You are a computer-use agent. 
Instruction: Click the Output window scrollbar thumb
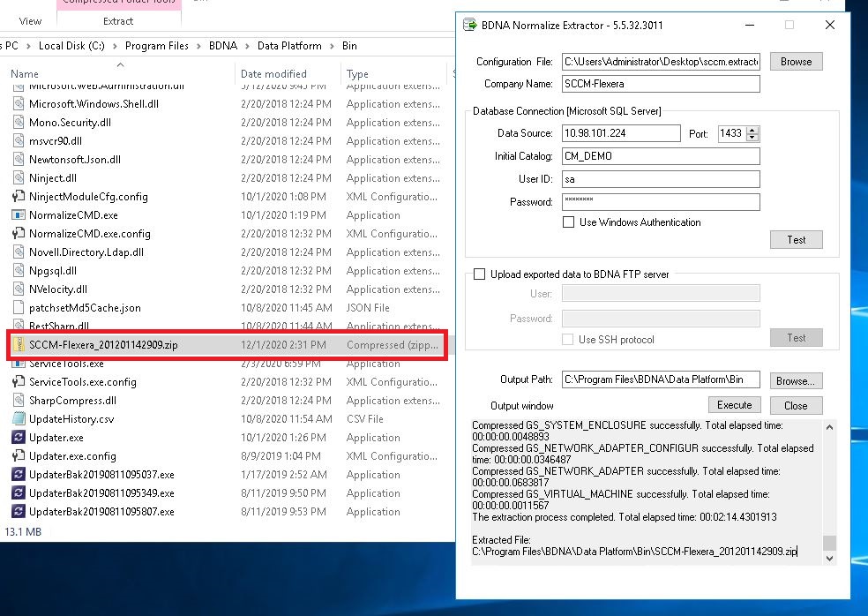pos(829,543)
